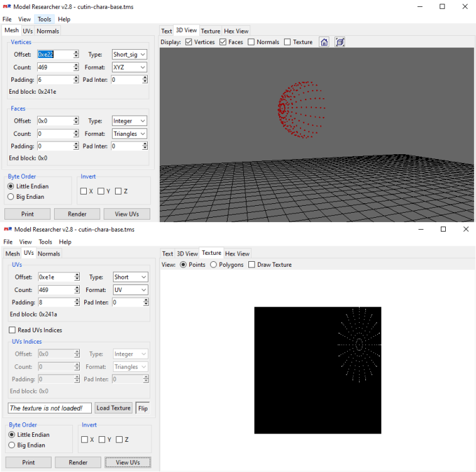
Task: Check Invert Z in the bottom window
Action: click(119, 439)
